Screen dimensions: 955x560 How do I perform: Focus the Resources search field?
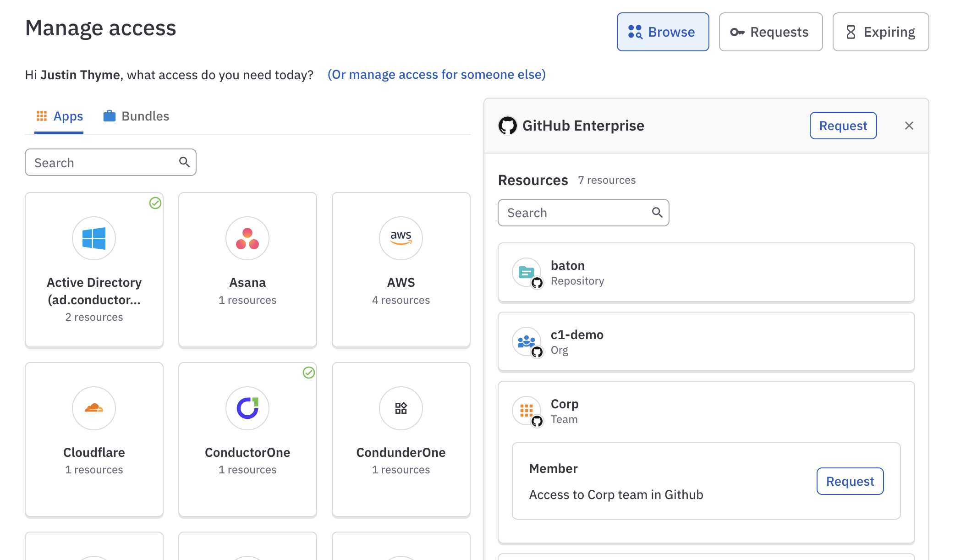coord(583,213)
